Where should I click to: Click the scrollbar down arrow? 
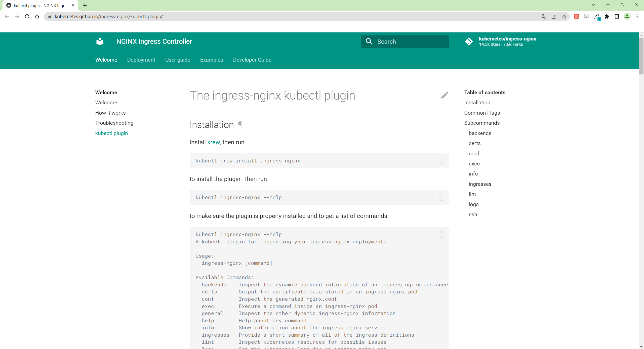pyautogui.click(x=641, y=347)
